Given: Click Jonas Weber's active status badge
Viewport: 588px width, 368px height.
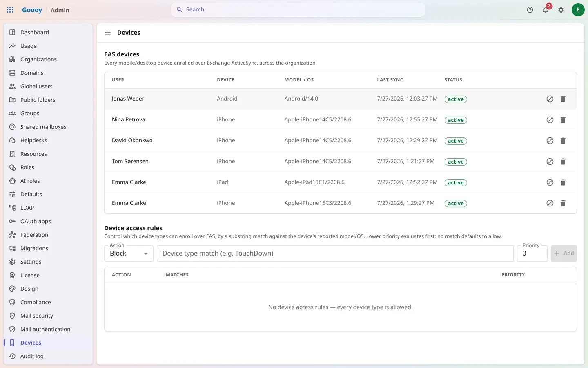Looking at the screenshot, I should (x=456, y=99).
